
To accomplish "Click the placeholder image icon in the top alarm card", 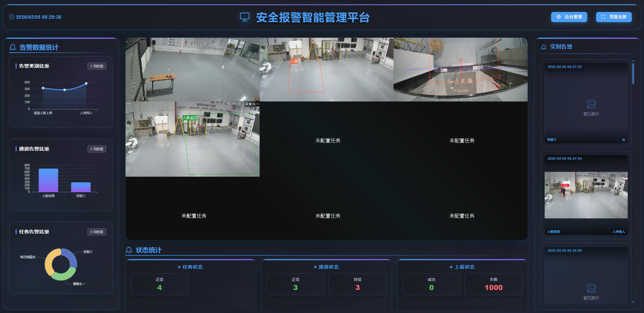I will (x=591, y=105).
